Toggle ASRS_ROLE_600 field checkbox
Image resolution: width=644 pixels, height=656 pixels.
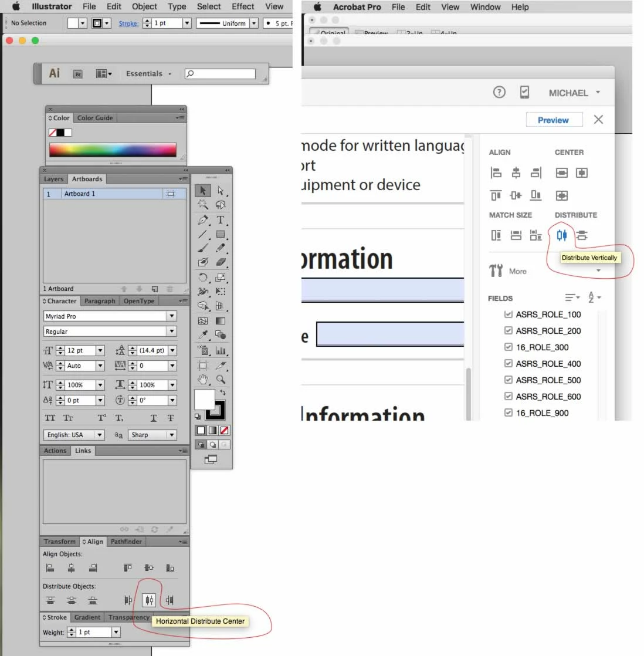pos(509,396)
